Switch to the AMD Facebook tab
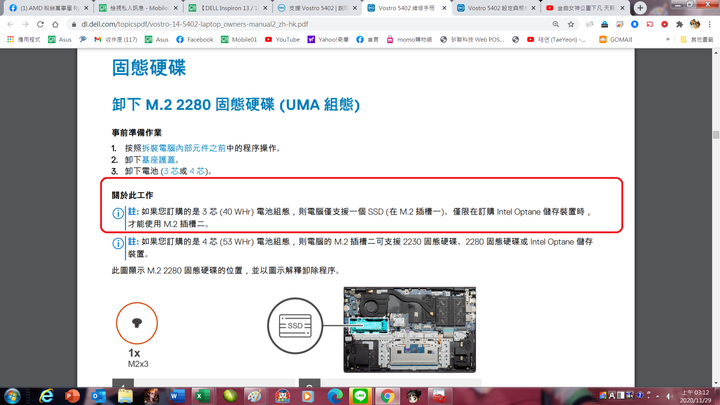This screenshot has width=720, height=405. pyautogui.click(x=48, y=8)
